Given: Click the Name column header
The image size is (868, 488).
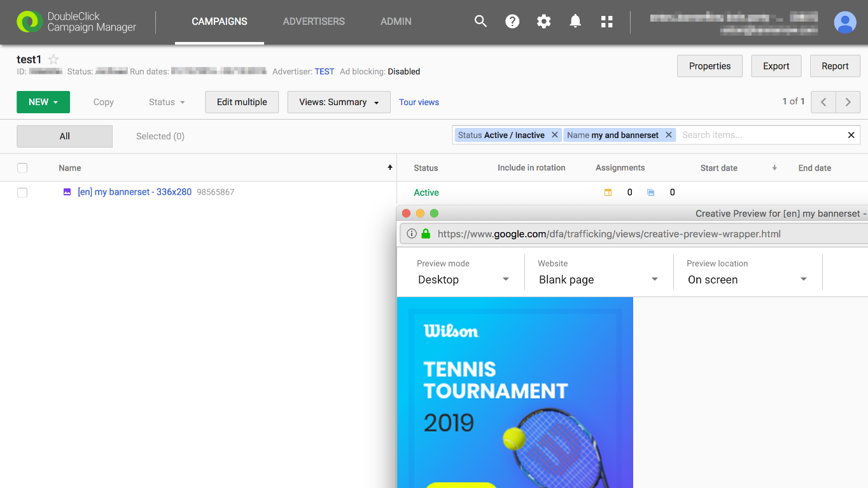Looking at the screenshot, I should pyautogui.click(x=70, y=168).
